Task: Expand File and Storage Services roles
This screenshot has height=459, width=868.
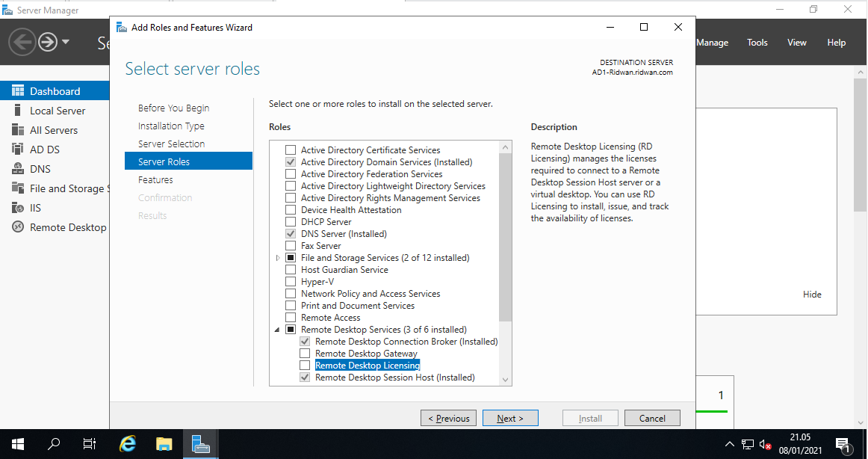Action: tap(276, 257)
